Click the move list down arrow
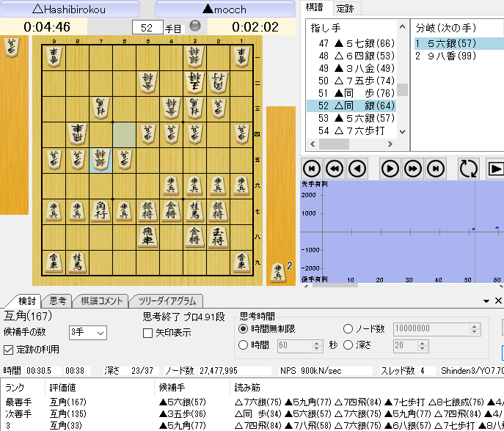The height and width of the screenshot is (431, 504). pos(402,131)
